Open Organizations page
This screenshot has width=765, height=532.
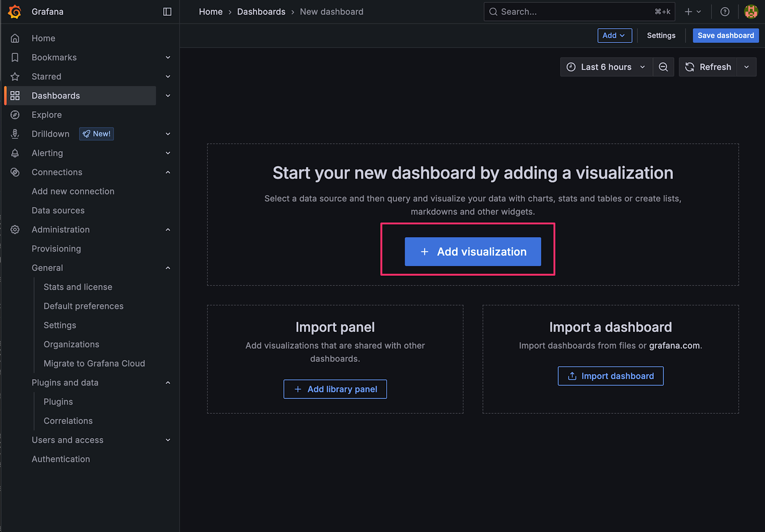pos(72,344)
